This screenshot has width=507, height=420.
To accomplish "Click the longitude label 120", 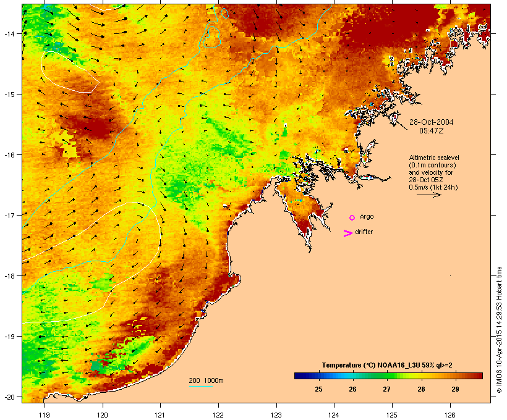I will coord(103,415).
